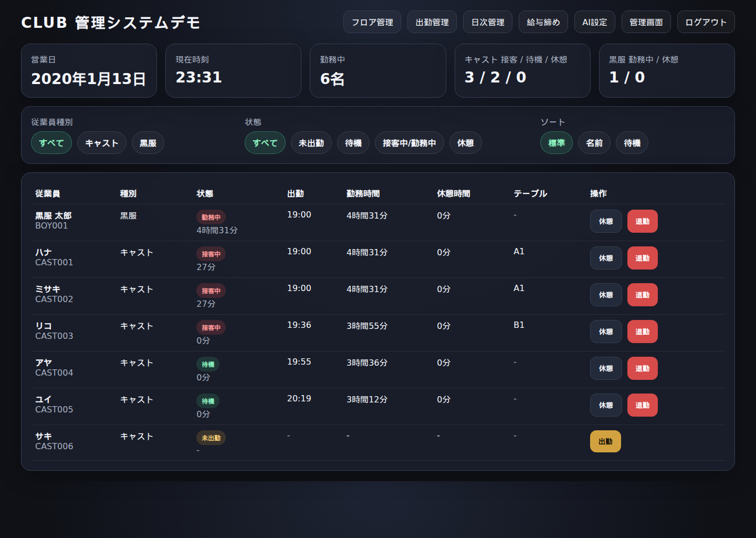
Task: Sort the list by 名前
Action: [594, 143]
